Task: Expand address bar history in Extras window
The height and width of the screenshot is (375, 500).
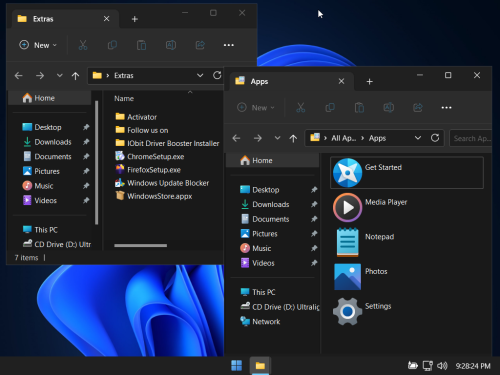Action: pos(200,75)
